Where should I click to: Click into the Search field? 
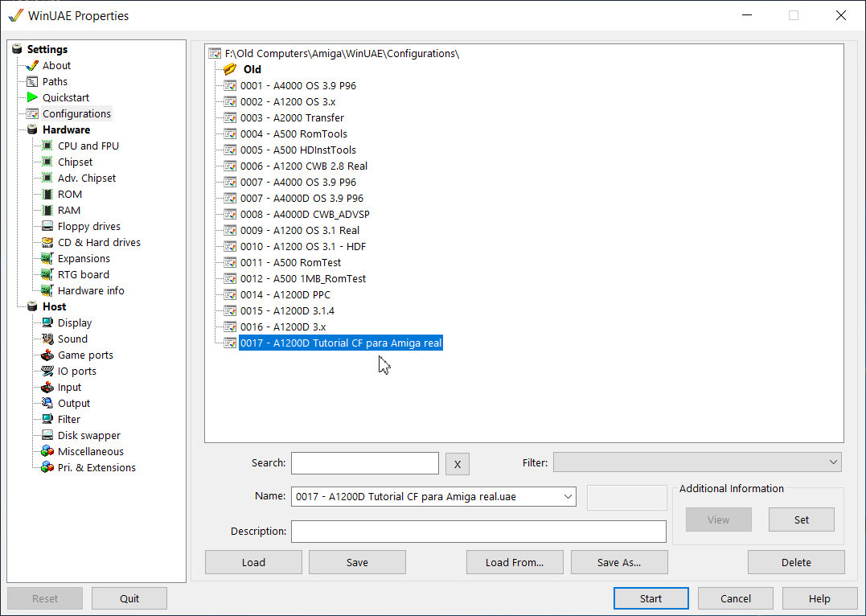pyautogui.click(x=365, y=463)
